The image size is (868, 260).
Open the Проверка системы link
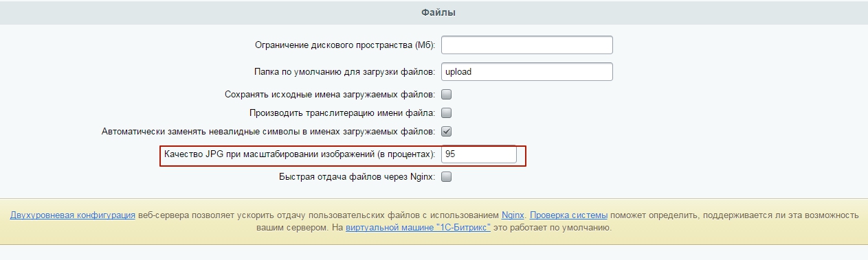click(569, 215)
